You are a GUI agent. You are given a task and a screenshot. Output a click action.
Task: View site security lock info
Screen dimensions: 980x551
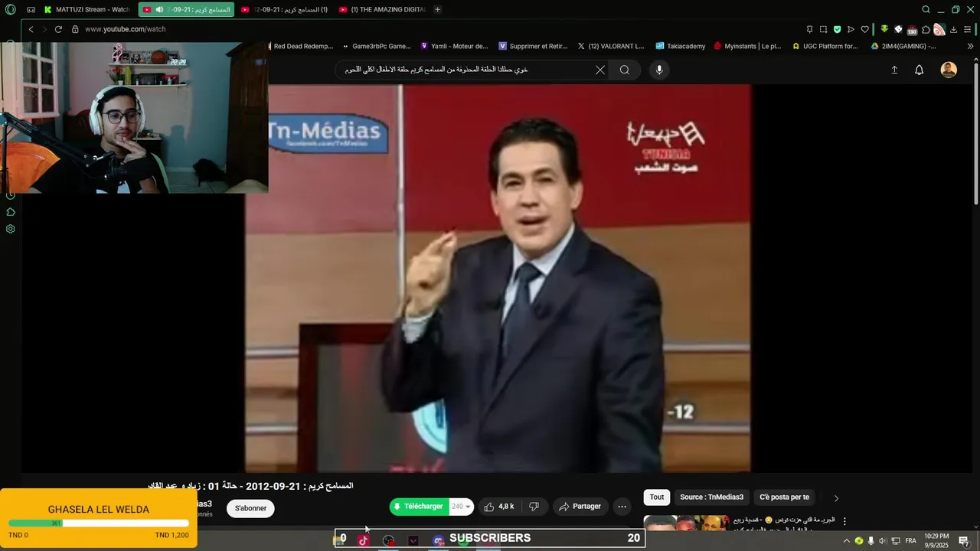click(x=75, y=29)
